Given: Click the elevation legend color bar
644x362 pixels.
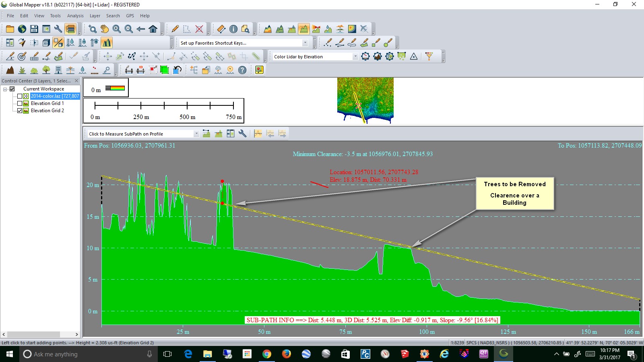Looking at the screenshot, I should 115,88.
